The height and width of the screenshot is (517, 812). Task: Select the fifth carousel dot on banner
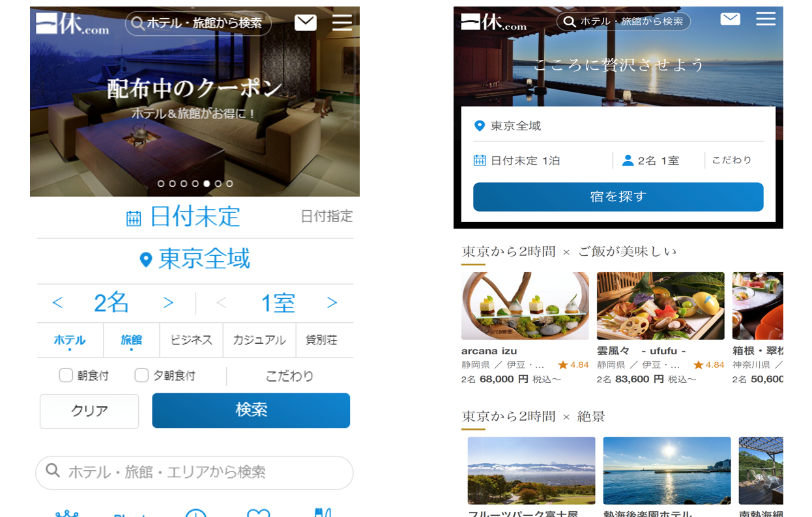click(x=207, y=184)
